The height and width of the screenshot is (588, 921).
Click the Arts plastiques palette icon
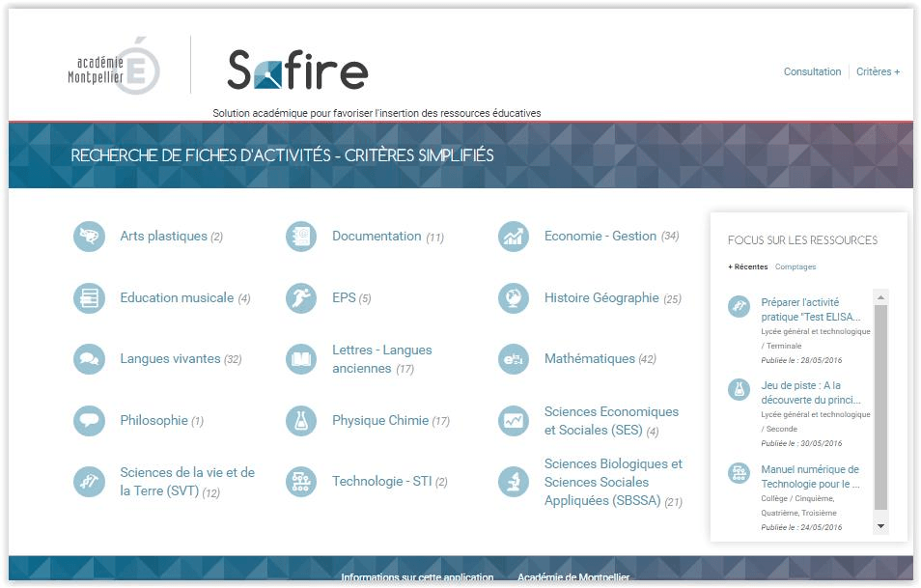tap(89, 237)
